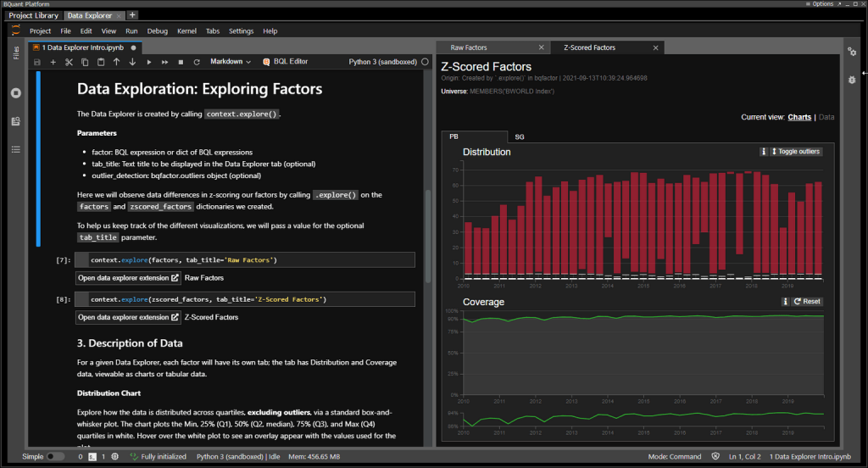Toggle the Simple mode switch
868x468 pixels.
coord(54,457)
